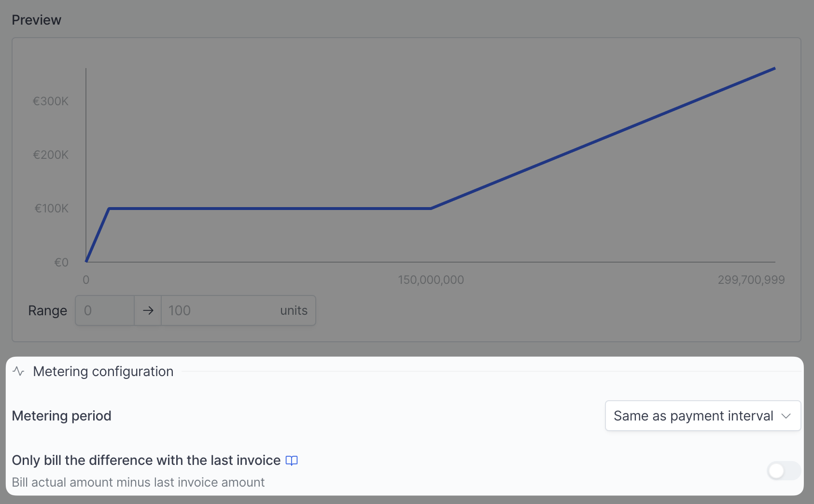This screenshot has height=504, width=814.
Task: Open the documentation book icon link
Action: pyautogui.click(x=292, y=461)
